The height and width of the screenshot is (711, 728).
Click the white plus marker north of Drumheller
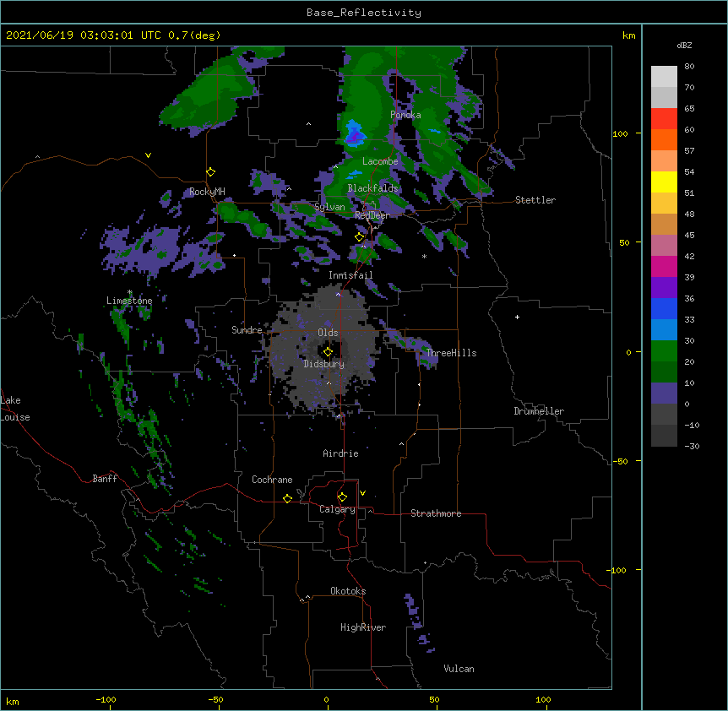[517, 317]
